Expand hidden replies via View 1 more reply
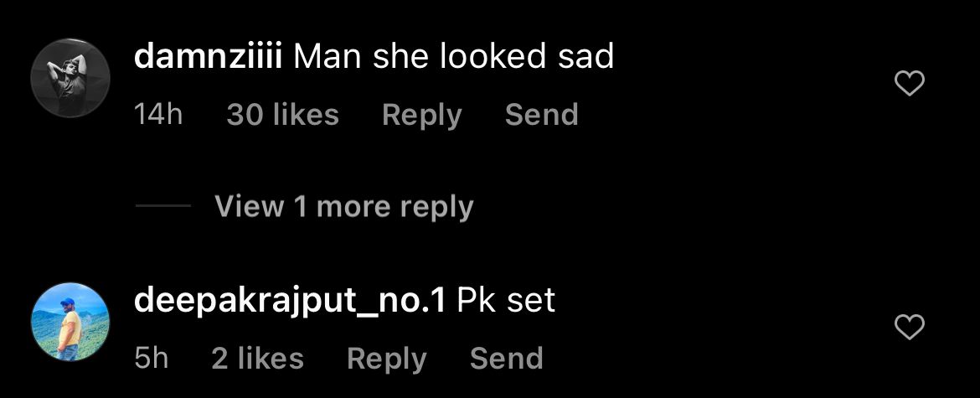 tap(343, 206)
